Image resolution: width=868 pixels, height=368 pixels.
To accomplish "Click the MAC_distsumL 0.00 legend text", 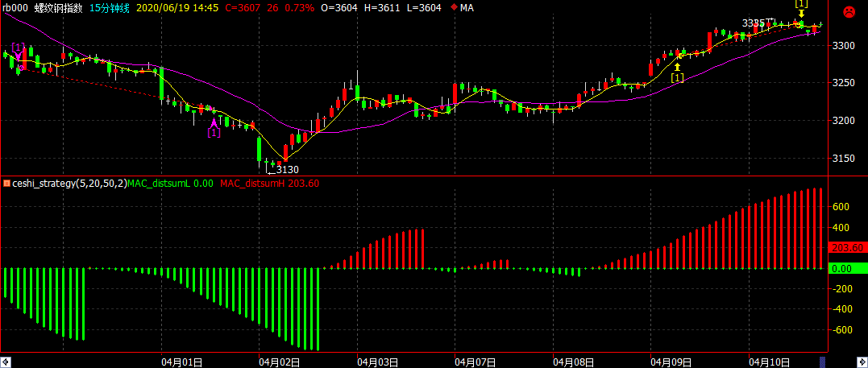I will coord(171,183).
